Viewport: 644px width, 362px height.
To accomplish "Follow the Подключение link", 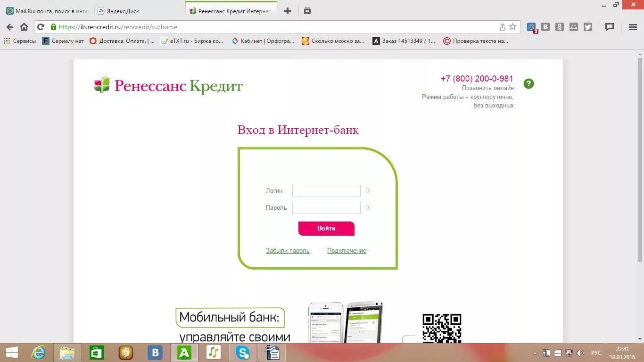I will pos(347,251).
